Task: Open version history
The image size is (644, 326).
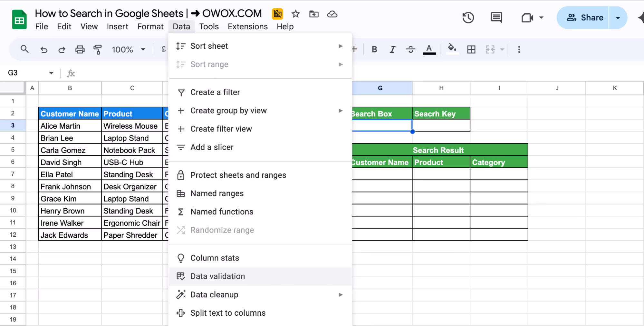Action: pyautogui.click(x=468, y=18)
